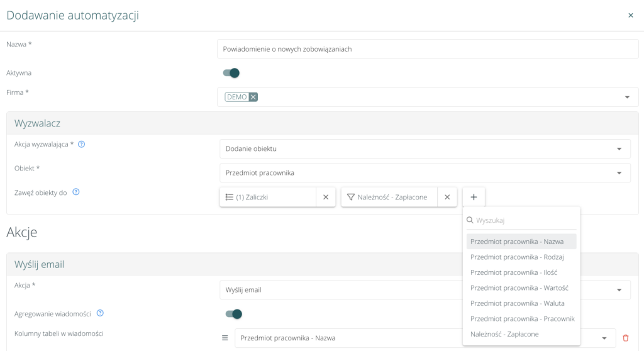This screenshot has height=351, width=644.
Task: Click the Wyszukaj search field
Action: pyautogui.click(x=525, y=221)
